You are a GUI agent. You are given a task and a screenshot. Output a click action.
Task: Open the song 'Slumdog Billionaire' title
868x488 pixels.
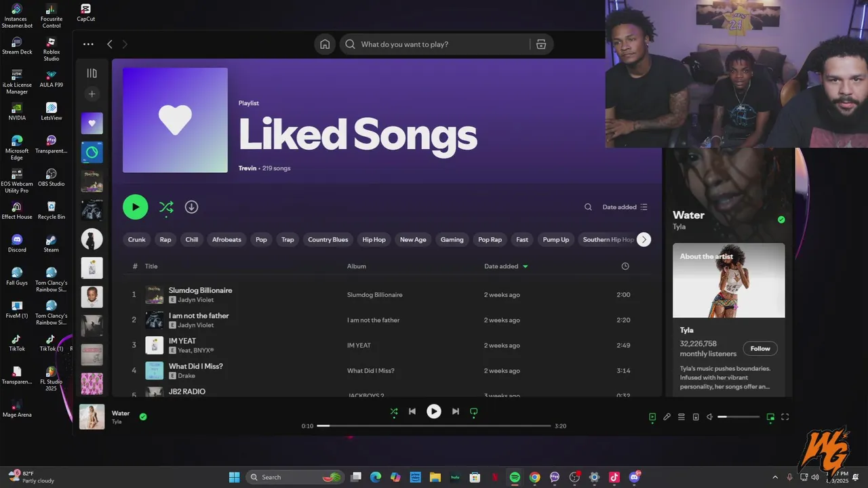coord(201,290)
